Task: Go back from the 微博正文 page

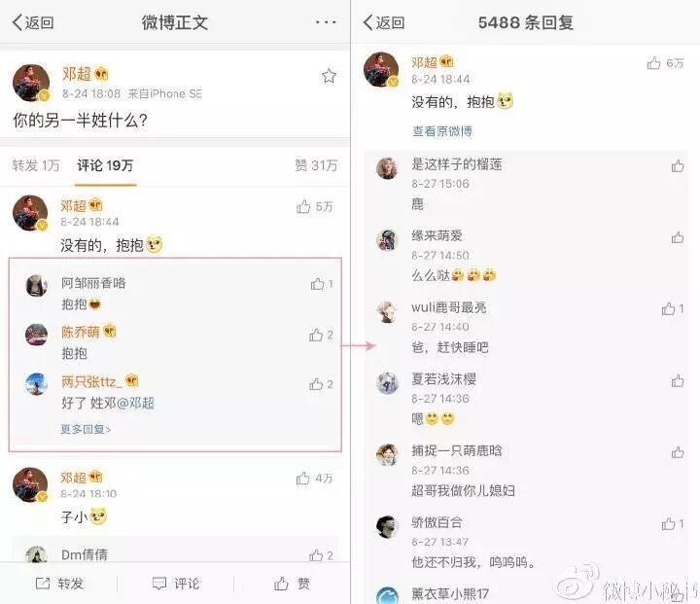Action: 33,22
